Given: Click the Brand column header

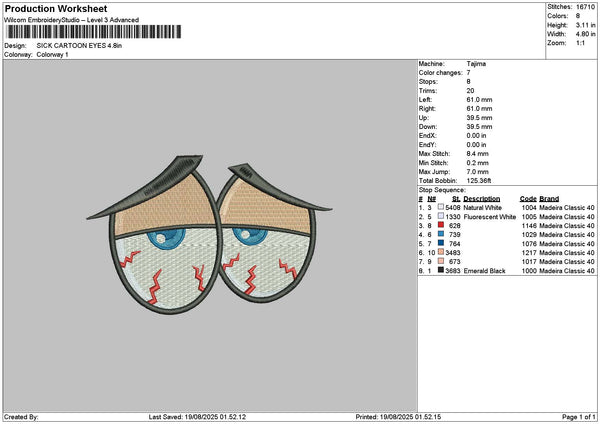Looking at the screenshot, I should click(549, 198).
